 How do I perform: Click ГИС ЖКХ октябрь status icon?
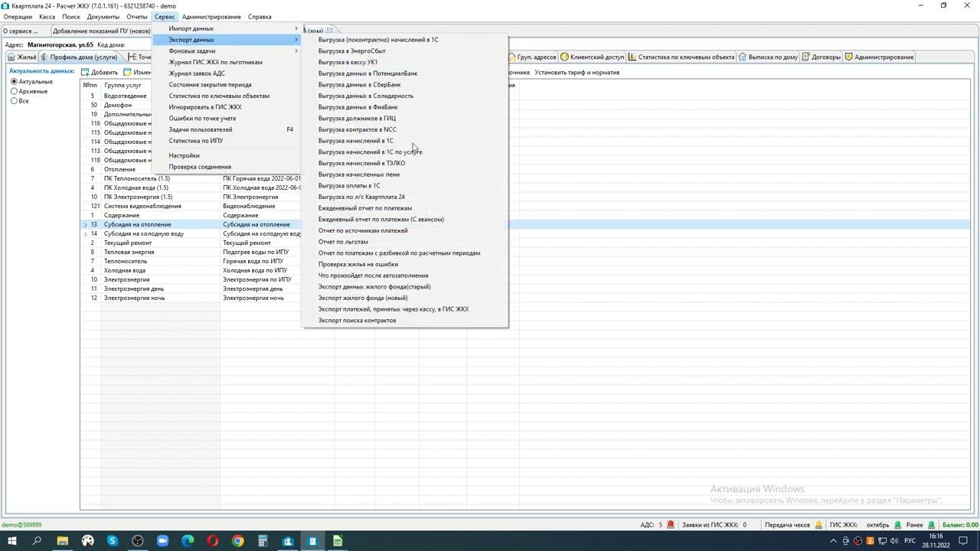pos(896,525)
